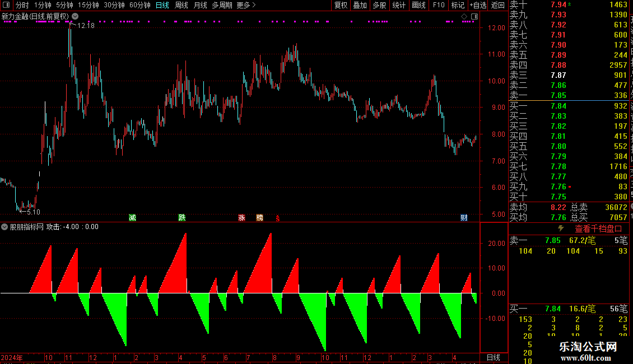This screenshot has height=364, width=633.
Task: Click the red 涨 event marker
Action: pyautogui.click(x=242, y=217)
